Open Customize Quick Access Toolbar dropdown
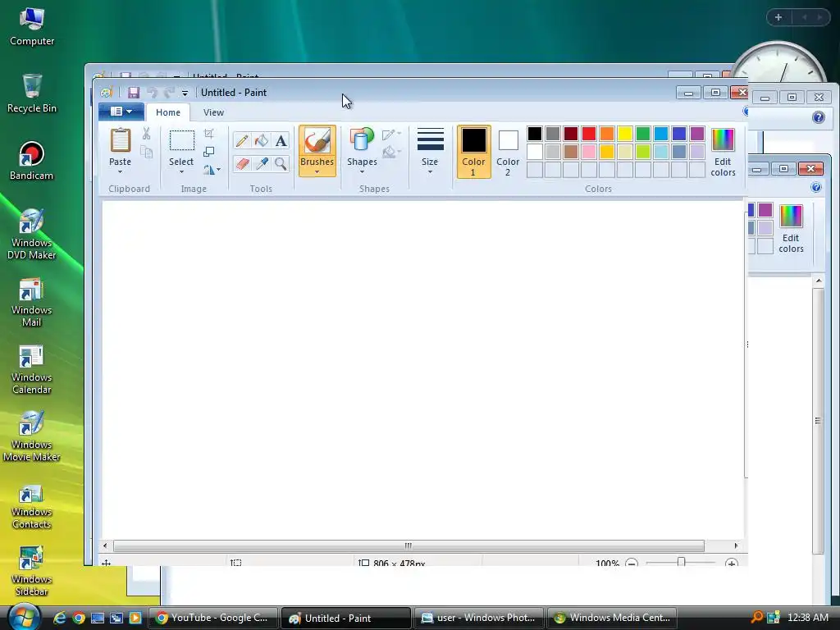Screen dimensions: 840x630 coord(185,94)
